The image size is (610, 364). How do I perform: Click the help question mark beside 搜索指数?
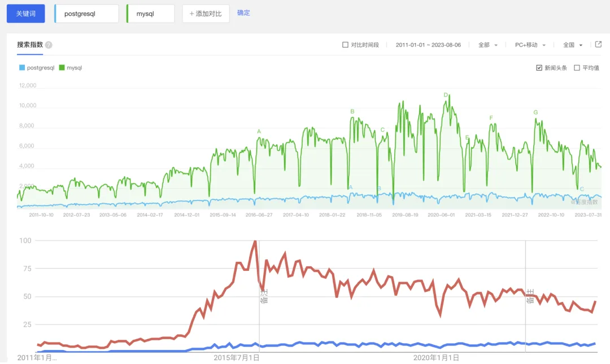[x=49, y=45]
